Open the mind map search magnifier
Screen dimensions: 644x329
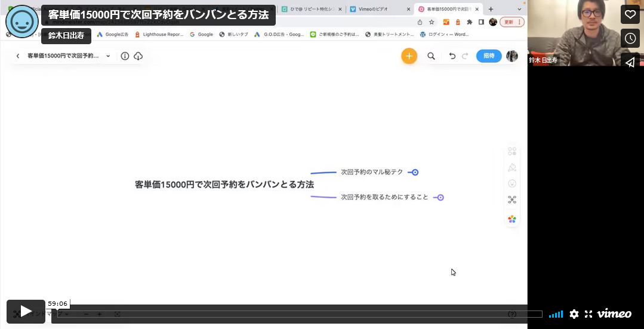[x=431, y=56]
